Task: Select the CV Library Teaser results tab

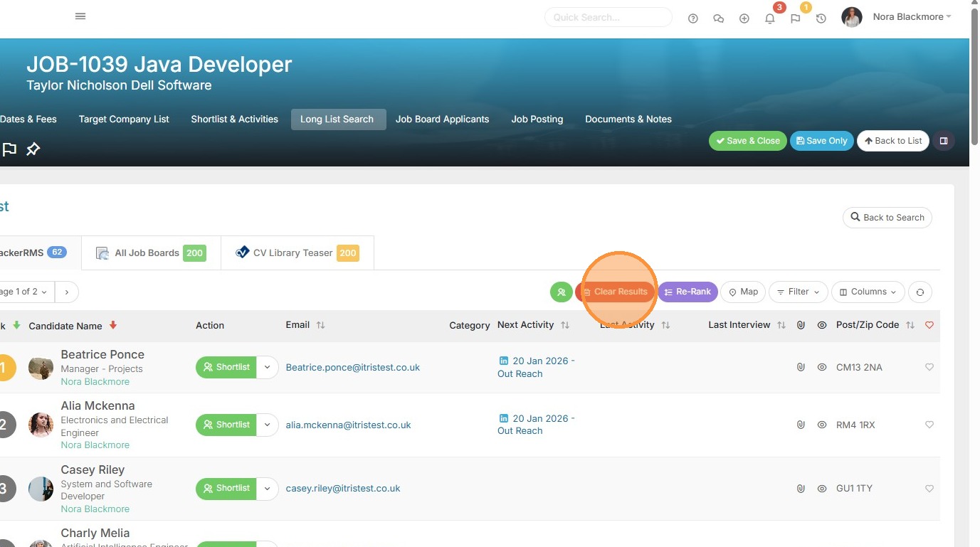Action: 297,253
